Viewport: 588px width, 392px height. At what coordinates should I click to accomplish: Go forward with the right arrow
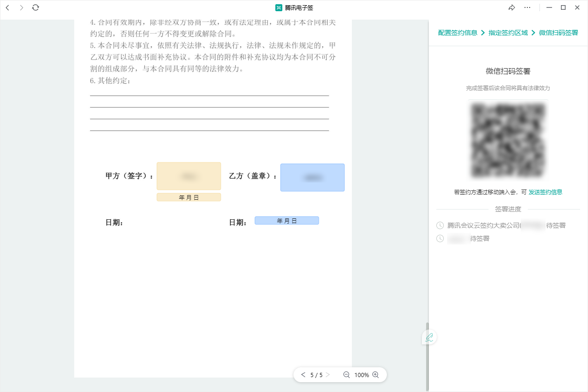point(21,7)
